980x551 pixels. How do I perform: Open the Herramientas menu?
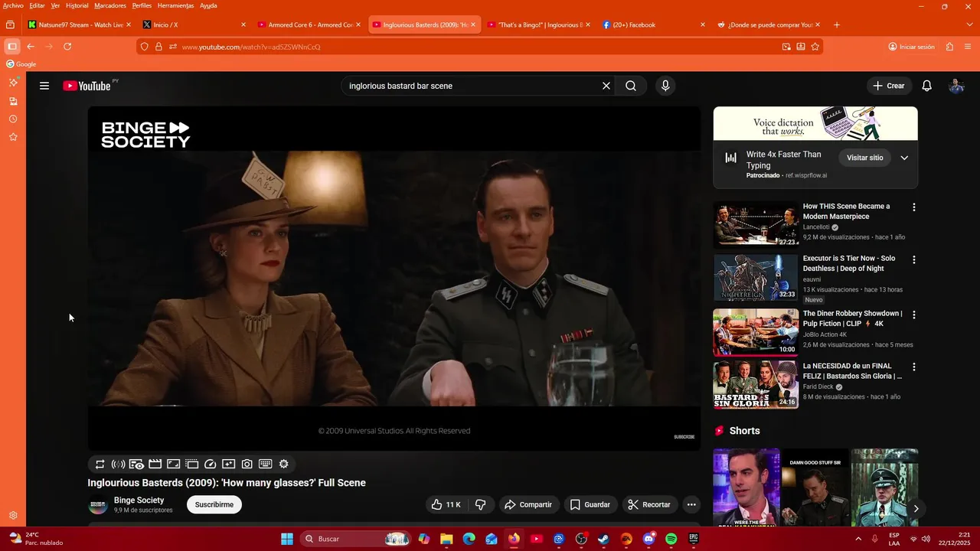(175, 5)
